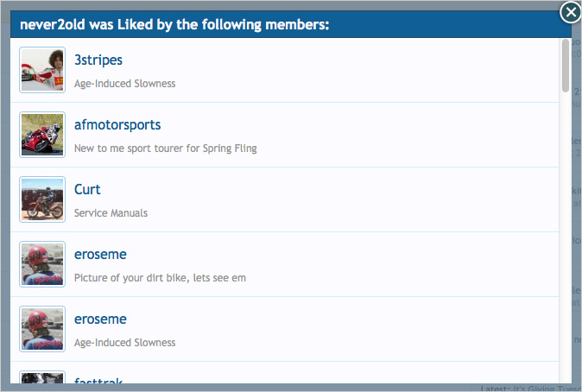
Task: Open the afmotorsports username link
Action: pyautogui.click(x=117, y=125)
